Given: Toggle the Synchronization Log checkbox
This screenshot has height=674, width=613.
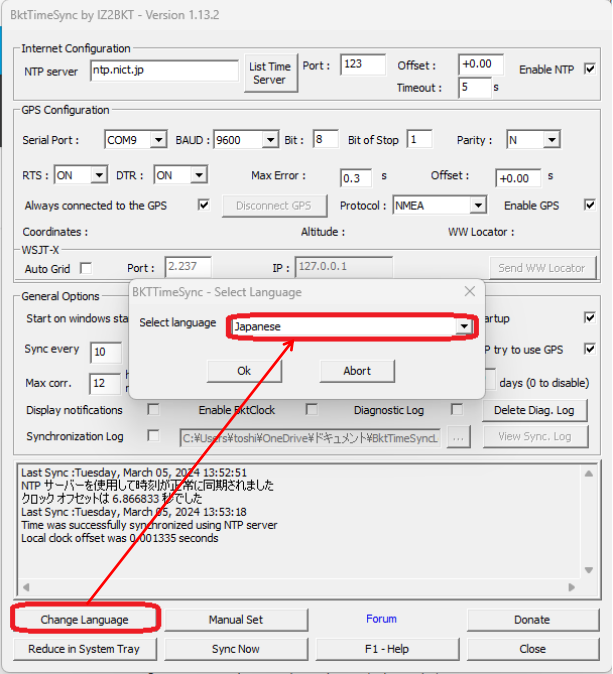Looking at the screenshot, I should pos(153,435).
